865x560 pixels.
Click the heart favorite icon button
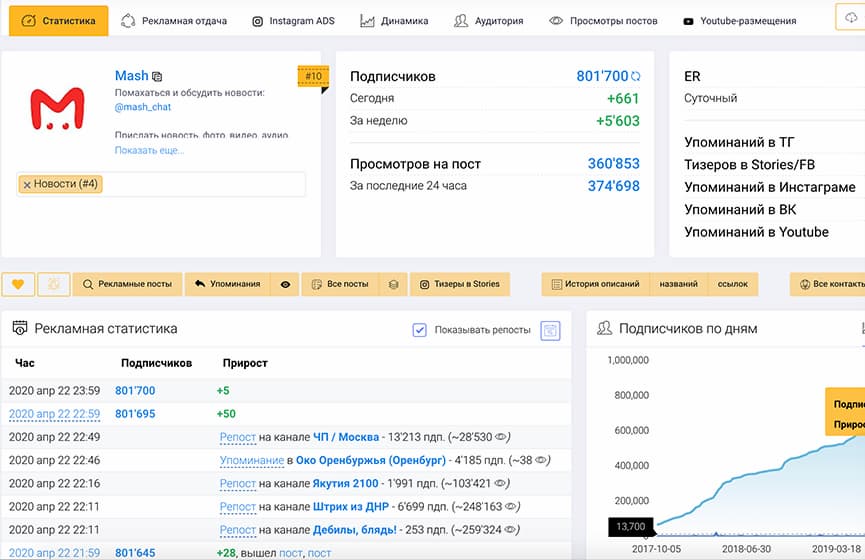coord(18,284)
